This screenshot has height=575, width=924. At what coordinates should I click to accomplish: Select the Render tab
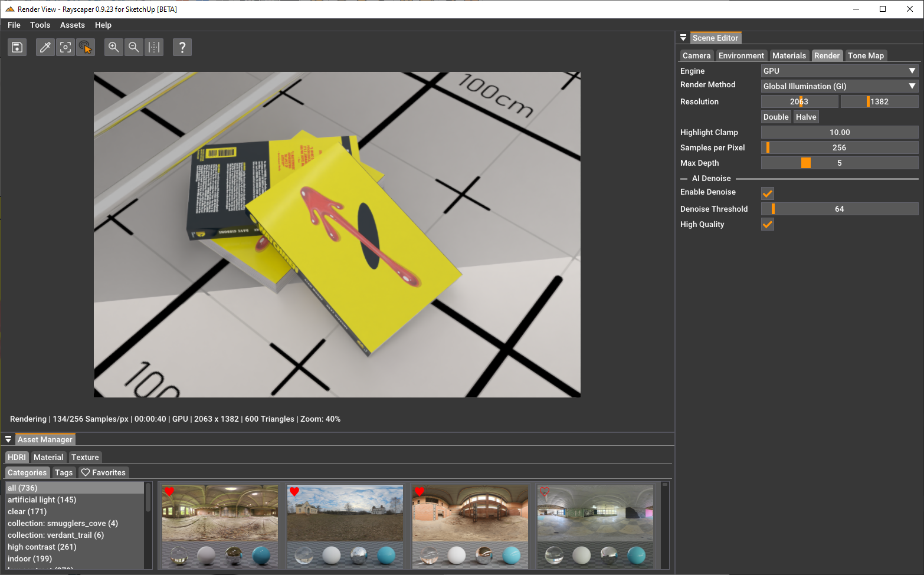(827, 55)
